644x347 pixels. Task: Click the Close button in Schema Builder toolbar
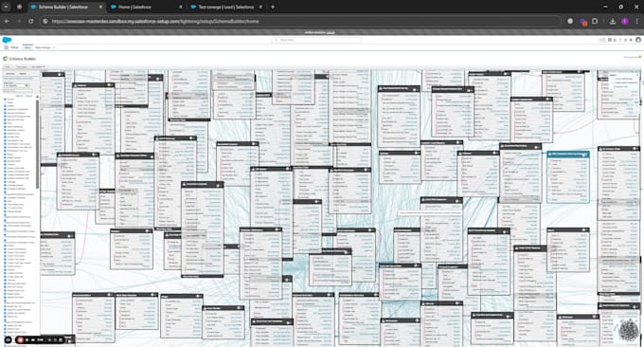point(7,66)
